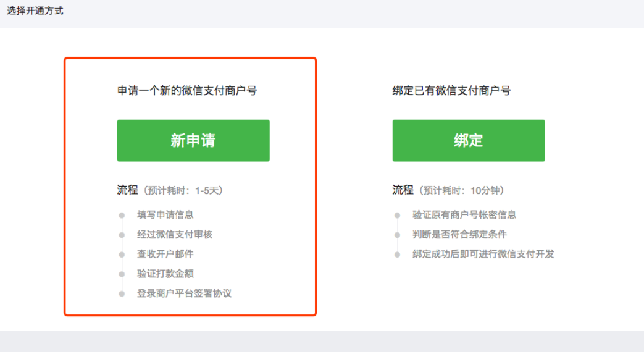Select the 填写申请信息 step bullet

tap(122, 215)
